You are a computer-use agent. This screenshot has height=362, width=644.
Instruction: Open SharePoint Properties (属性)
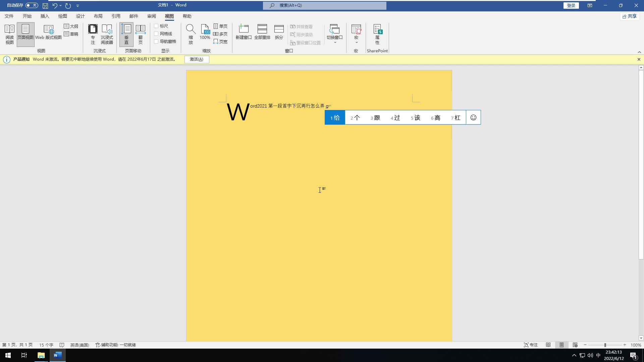pos(377,34)
